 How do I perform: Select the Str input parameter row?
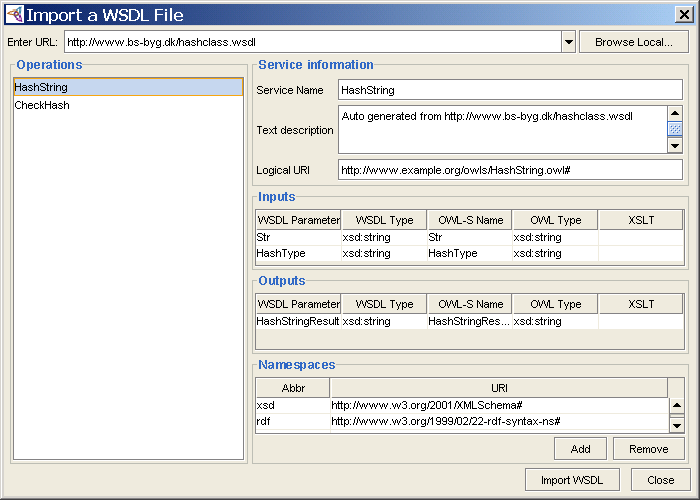(298, 238)
